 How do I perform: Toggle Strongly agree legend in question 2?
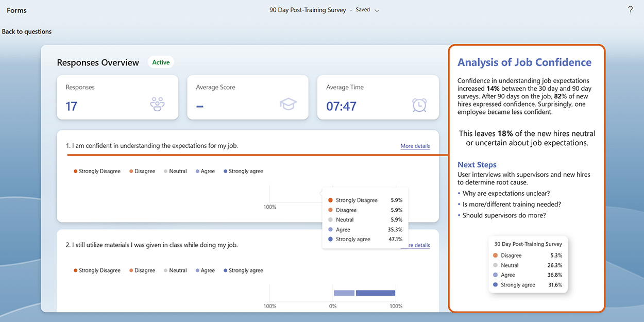pos(243,270)
